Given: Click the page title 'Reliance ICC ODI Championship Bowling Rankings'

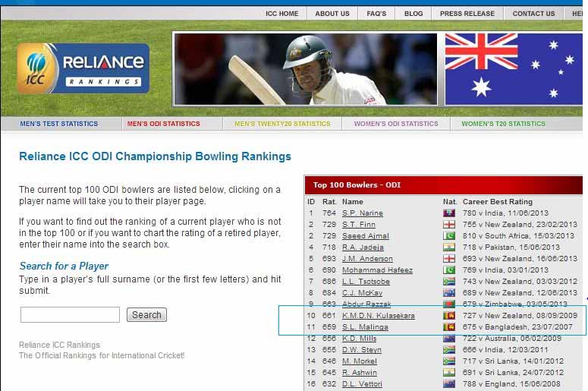Looking at the screenshot, I should coord(155,156).
